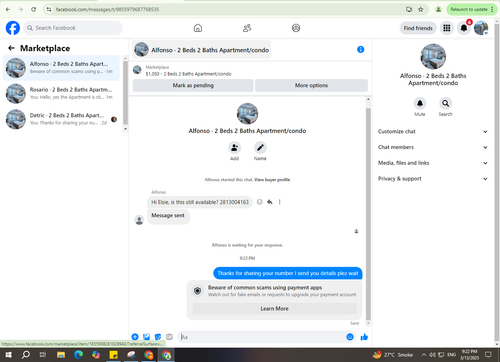
Task: Open Windows taskbar search
Action: coord(26,355)
